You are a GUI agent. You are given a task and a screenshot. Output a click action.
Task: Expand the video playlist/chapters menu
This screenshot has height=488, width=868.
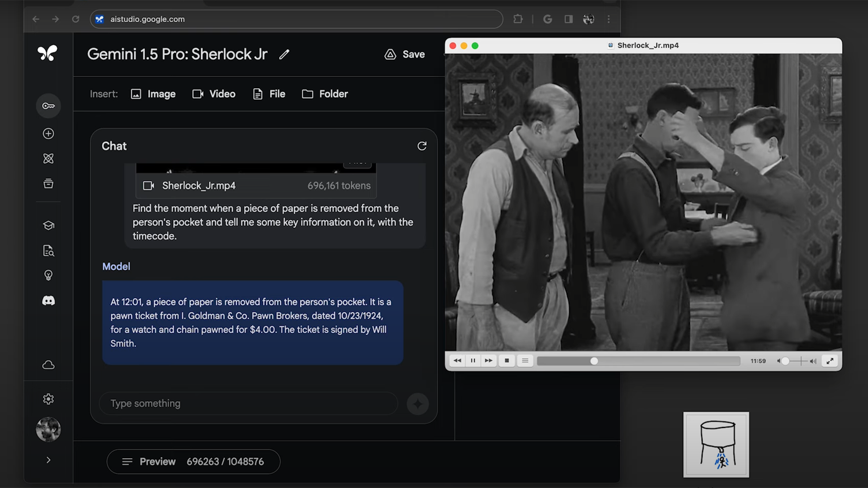tap(524, 361)
